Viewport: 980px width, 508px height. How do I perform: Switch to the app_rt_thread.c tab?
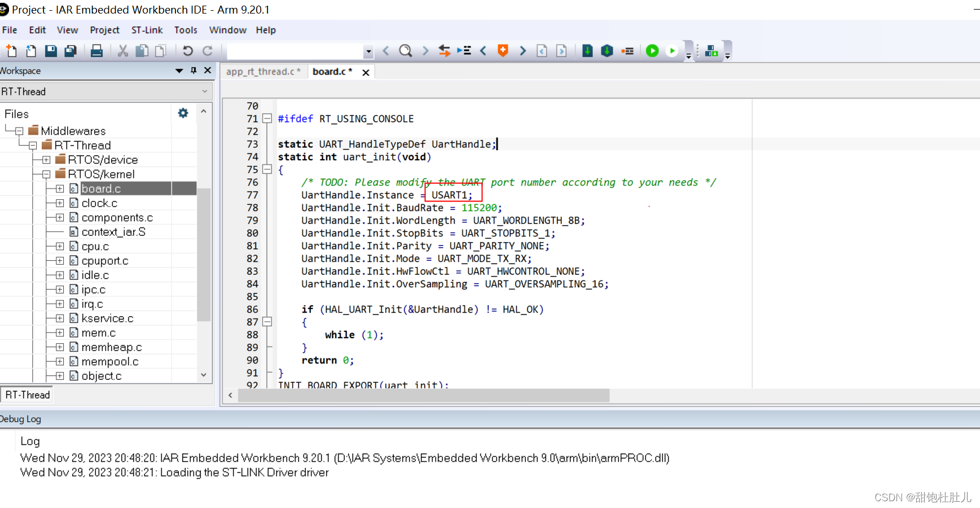tap(263, 72)
